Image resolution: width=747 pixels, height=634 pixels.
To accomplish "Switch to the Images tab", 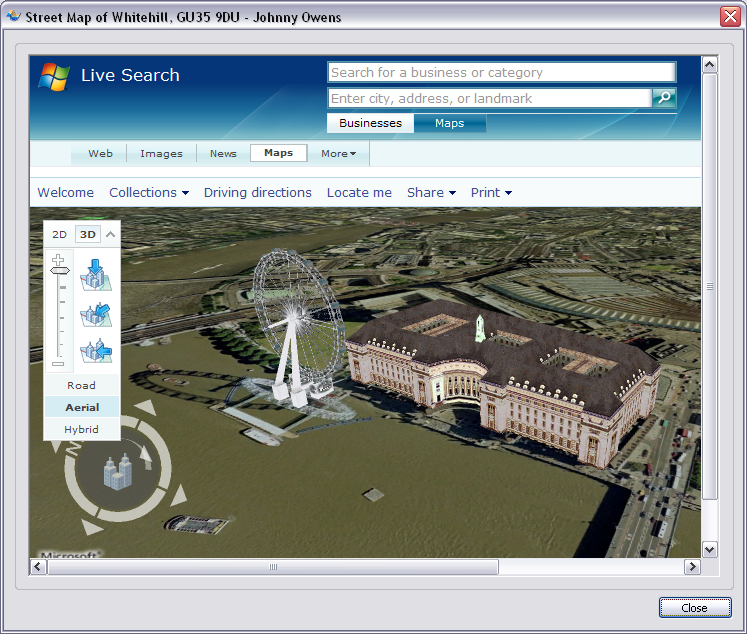I will (161, 154).
